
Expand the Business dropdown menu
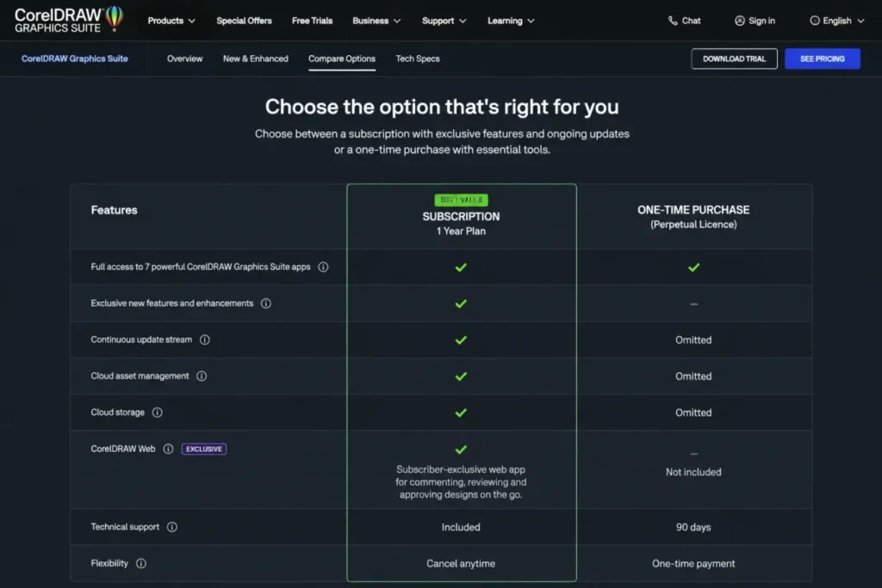click(x=376, y=21)
